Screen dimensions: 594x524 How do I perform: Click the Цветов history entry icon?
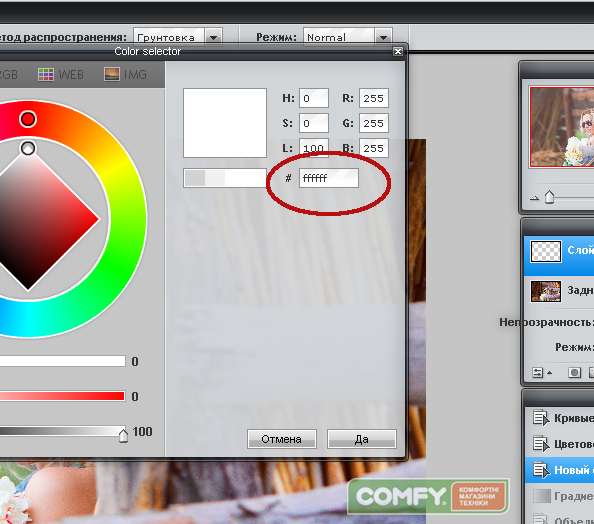point(541,444)
